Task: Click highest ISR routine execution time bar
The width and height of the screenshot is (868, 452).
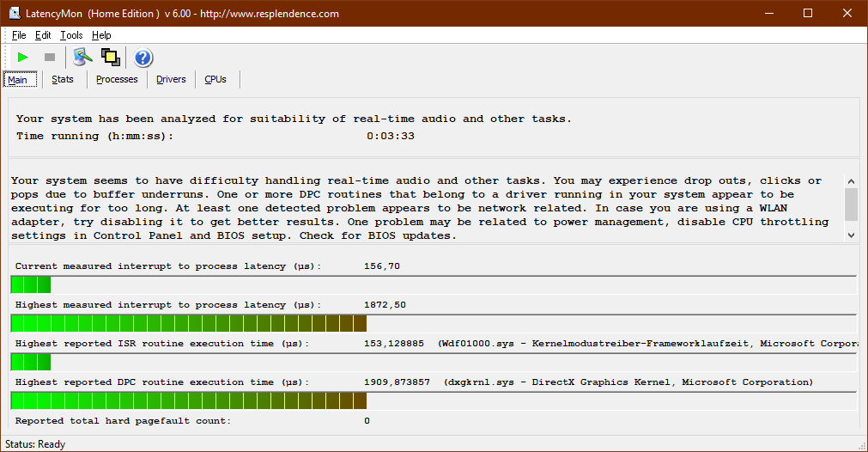Action: pyautogui.click(x=434, y=363)
